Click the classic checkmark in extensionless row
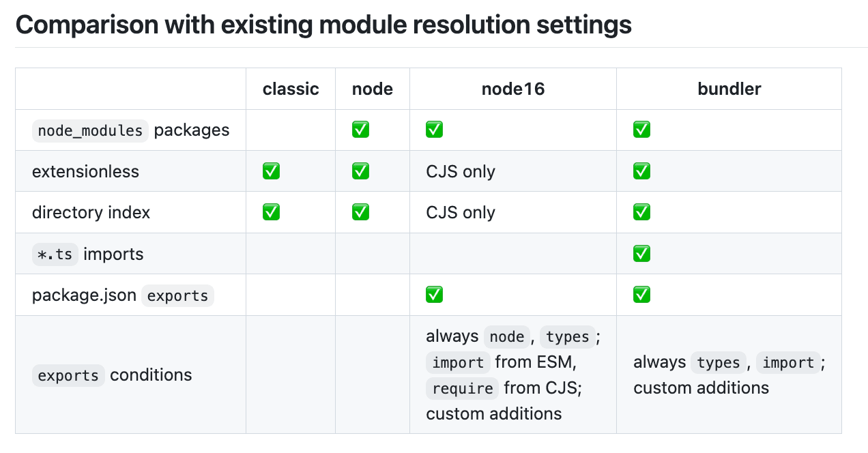868x453 pixels. 271,171
